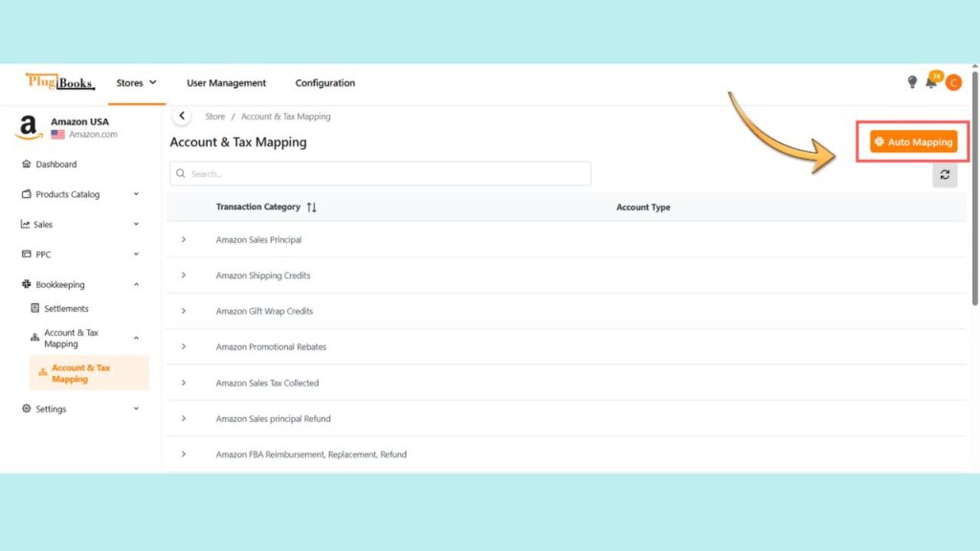Image resolution: width=980 pixels, height=551 pixels.
Task: Open Configuration menu
Action: 325,82
